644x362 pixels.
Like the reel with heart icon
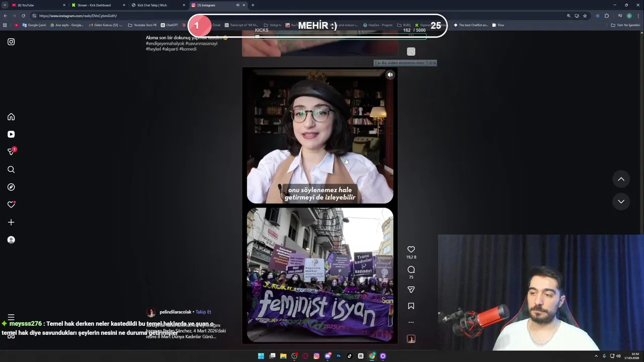pos(411,249)
